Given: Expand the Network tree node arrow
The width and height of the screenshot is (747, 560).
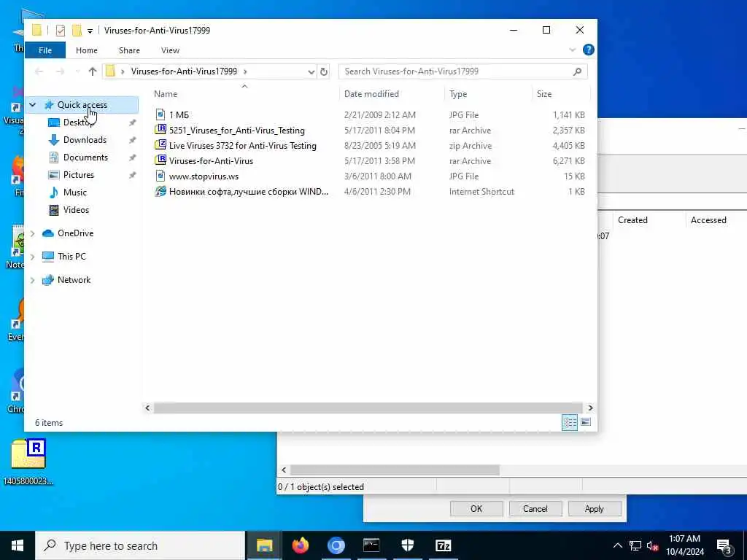Looking at the screenshot, I should tap(32, 280).
